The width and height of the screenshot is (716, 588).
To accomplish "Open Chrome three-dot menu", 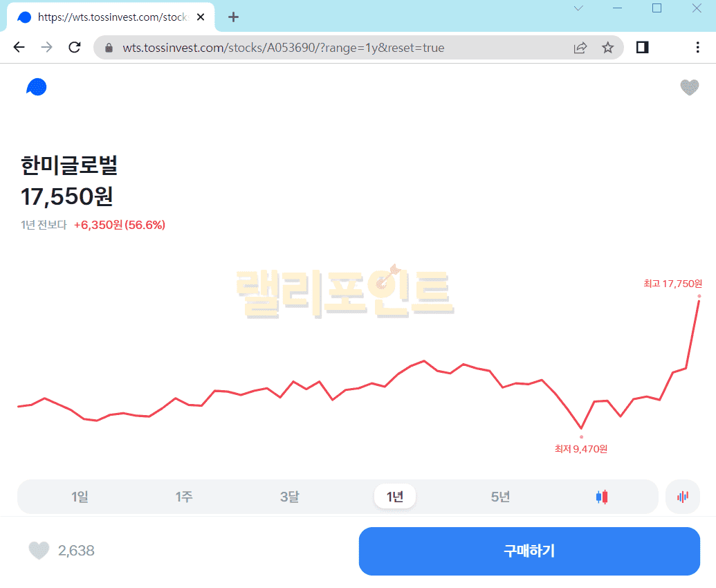I will [697, 47].
